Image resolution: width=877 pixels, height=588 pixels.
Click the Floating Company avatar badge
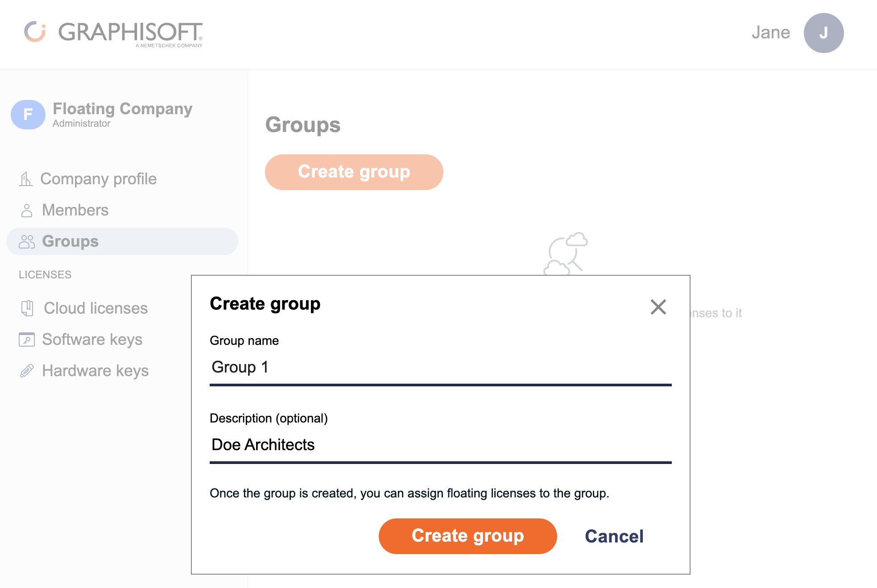pos(28,115)
